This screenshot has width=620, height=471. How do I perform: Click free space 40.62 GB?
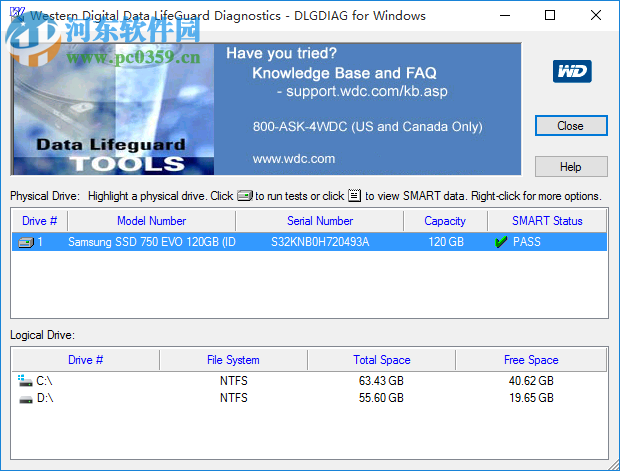point(531,381)
